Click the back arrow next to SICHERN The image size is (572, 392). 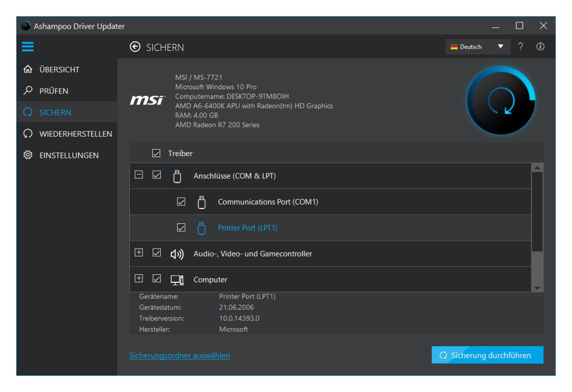[x=135, y=47]
